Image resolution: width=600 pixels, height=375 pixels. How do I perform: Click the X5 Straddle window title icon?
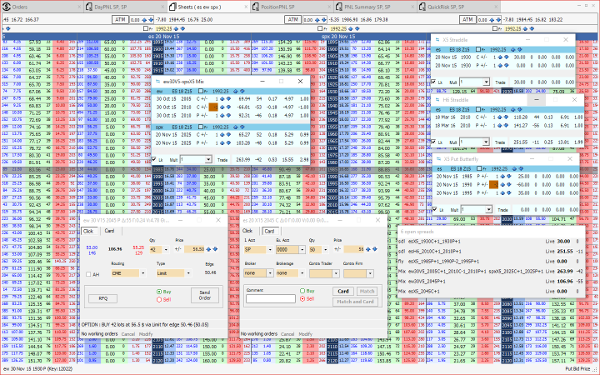pyautogui.click(x=437, y=40)
